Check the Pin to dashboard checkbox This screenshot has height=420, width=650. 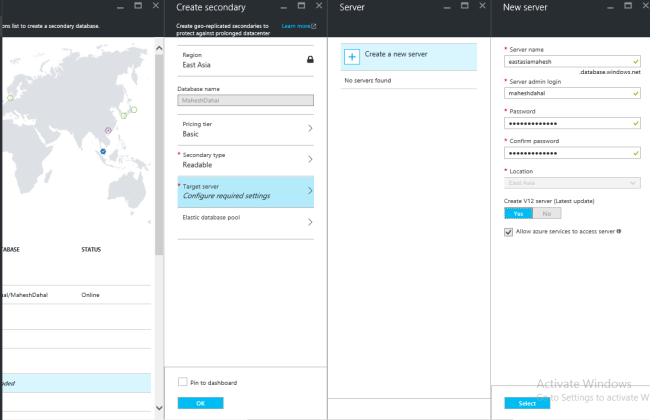coord(182,382)
